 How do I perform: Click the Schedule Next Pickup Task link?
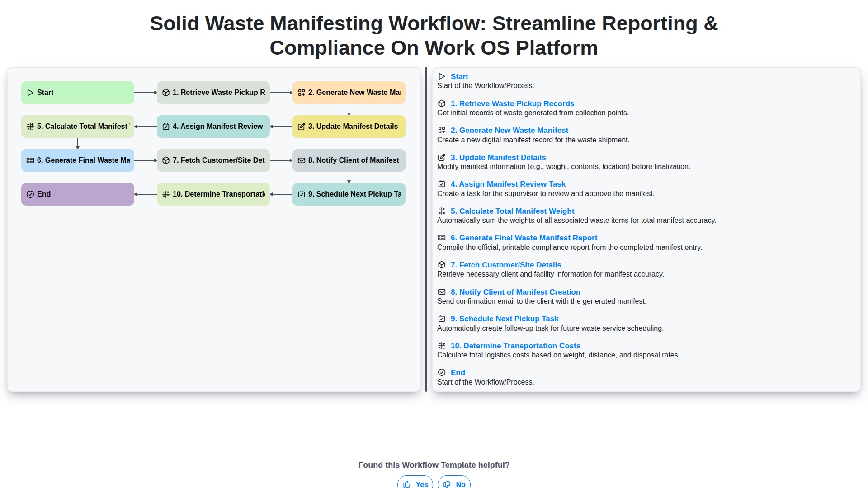pyautogui.click(x=504, y=319)
